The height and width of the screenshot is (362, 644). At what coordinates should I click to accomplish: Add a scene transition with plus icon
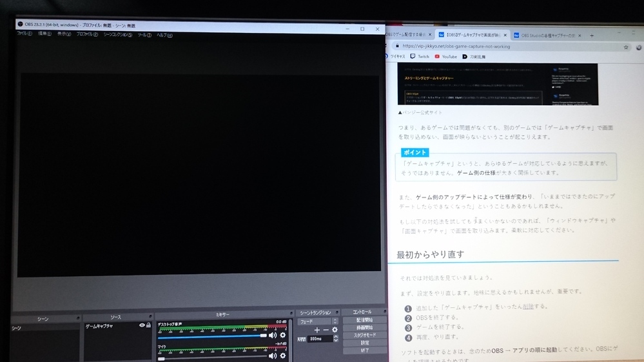[317, 330]
